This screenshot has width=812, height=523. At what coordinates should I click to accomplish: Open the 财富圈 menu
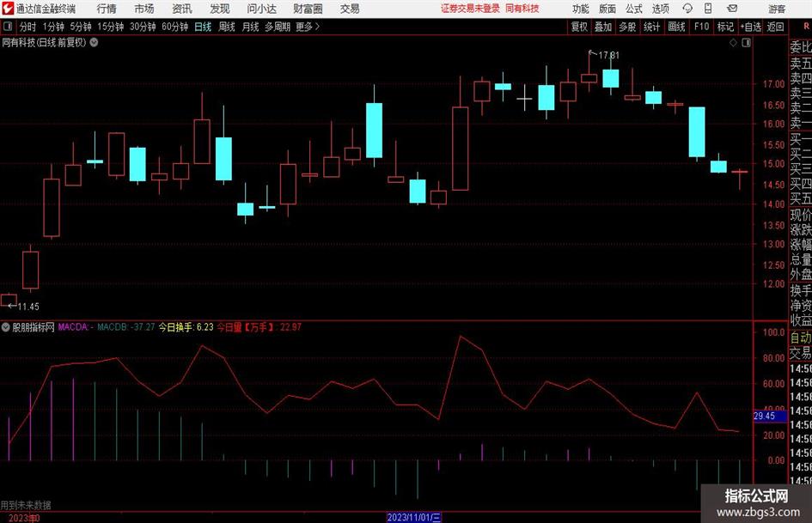[308, 9]
